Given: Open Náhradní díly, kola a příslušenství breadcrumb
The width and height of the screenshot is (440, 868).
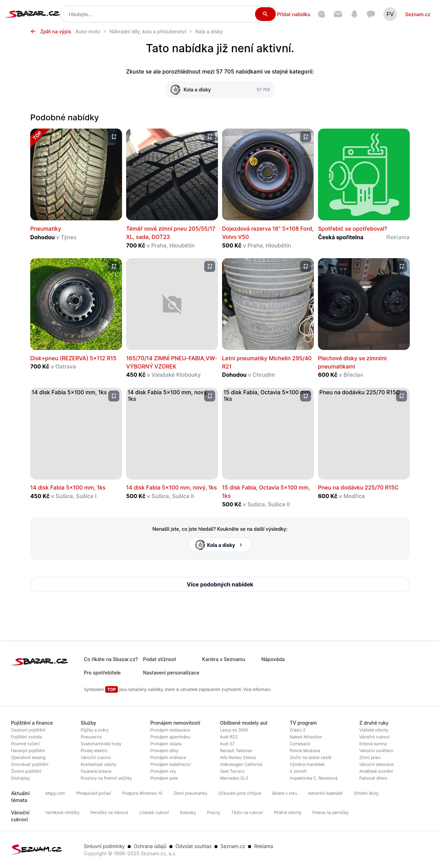Looking at the screenshot, I should 148,32.
